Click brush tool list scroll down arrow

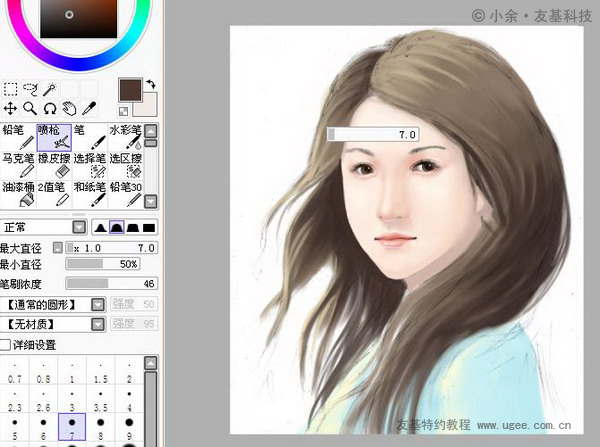point(151,201)
